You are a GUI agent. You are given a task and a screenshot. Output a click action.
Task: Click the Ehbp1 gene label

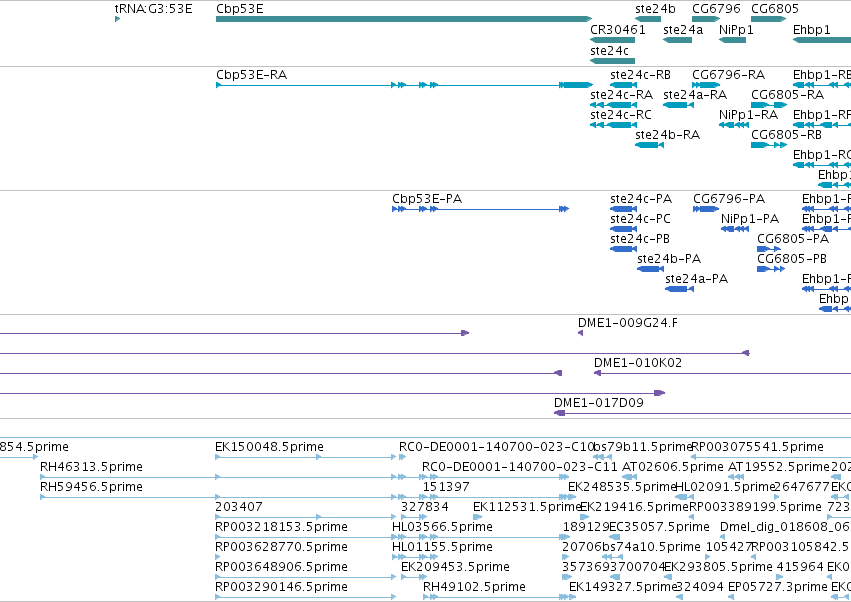point(811,30)
